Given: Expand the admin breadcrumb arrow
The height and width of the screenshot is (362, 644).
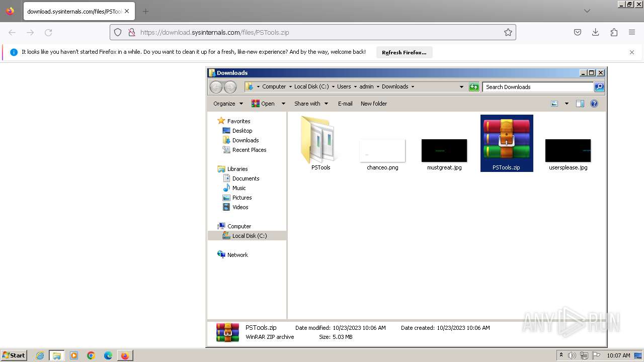Looking at the screenshot, I should point(378,86).
